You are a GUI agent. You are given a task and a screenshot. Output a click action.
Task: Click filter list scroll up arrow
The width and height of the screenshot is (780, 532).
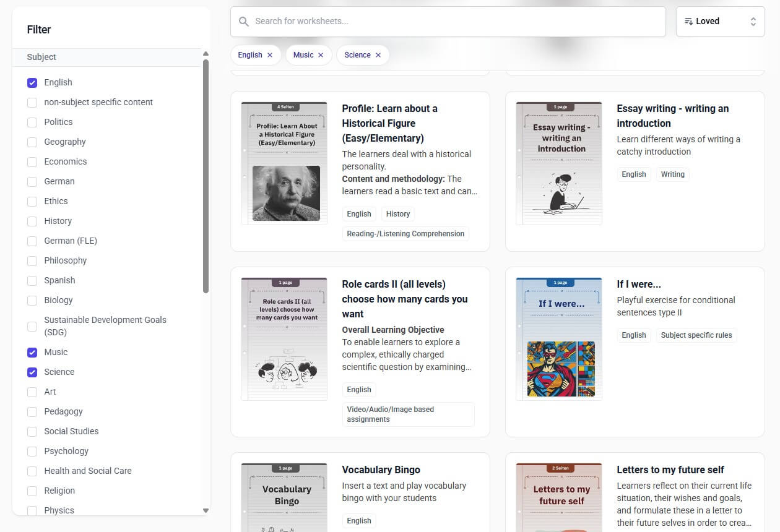[x=206, y=54]
